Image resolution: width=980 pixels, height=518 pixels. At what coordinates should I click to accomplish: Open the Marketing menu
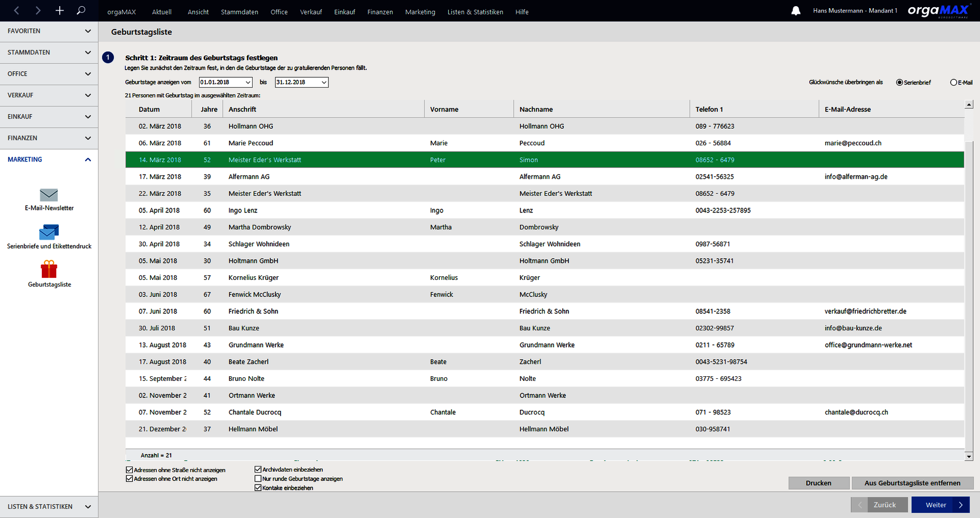(x=420, y=12)
